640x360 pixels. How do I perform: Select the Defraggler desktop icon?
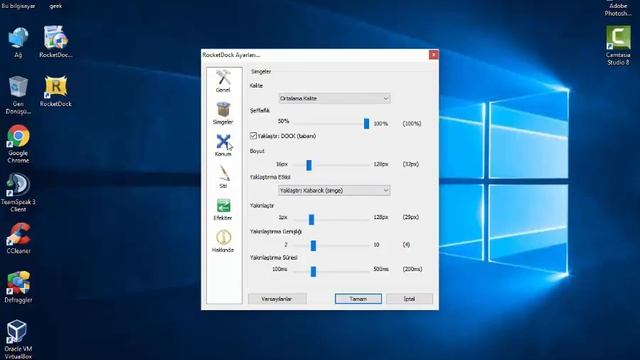[x=18, y=287]
